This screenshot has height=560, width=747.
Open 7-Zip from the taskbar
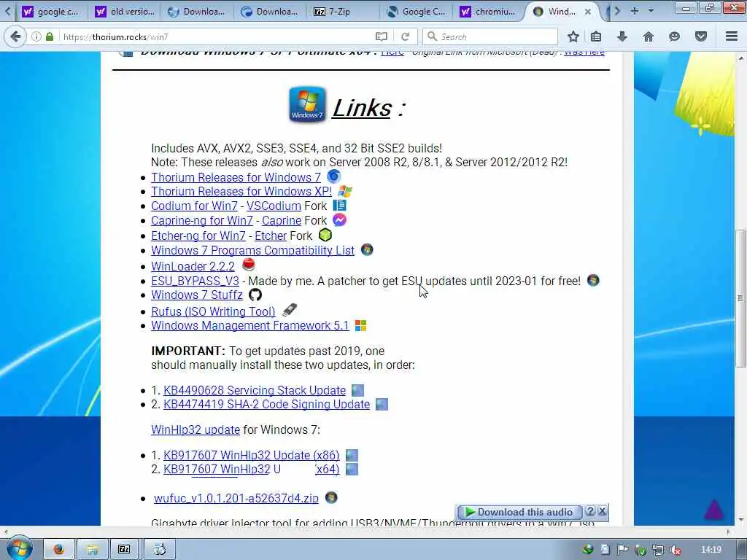click(x=124, y=549)
